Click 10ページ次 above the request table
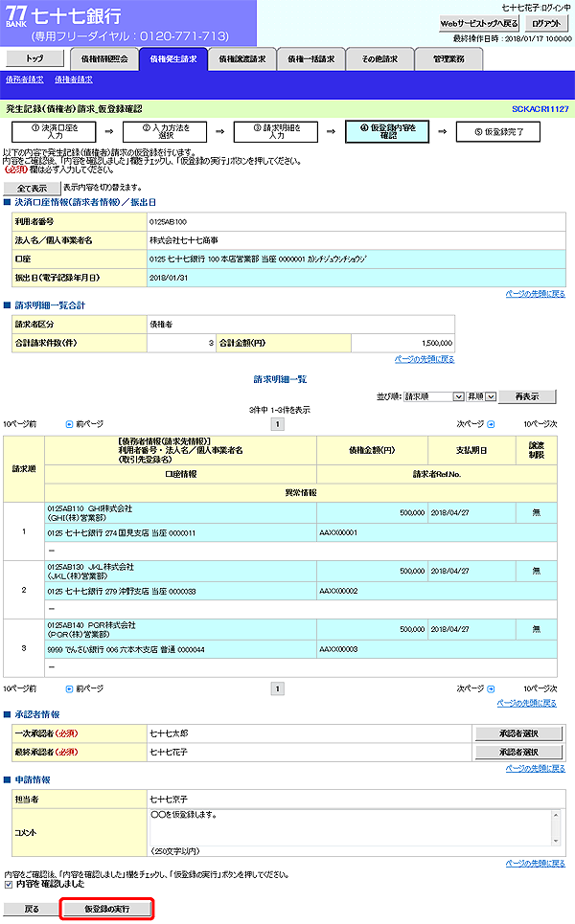 540,424
